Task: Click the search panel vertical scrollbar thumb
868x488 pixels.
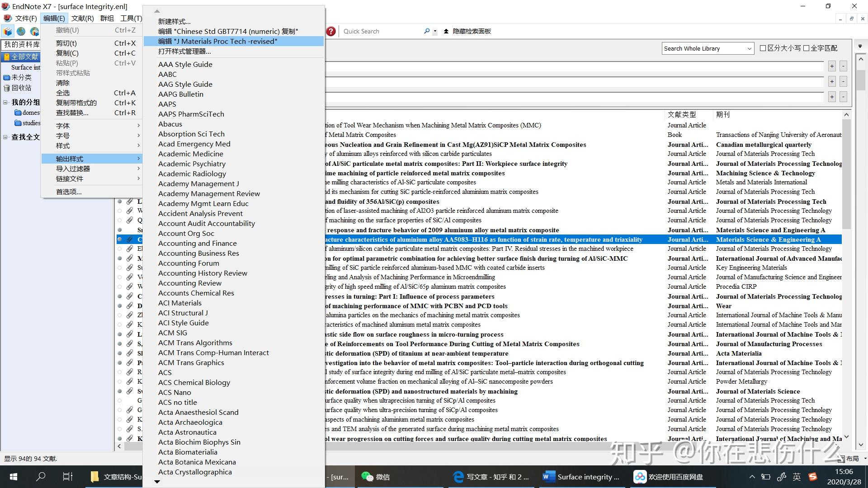Action: (861, 80)
